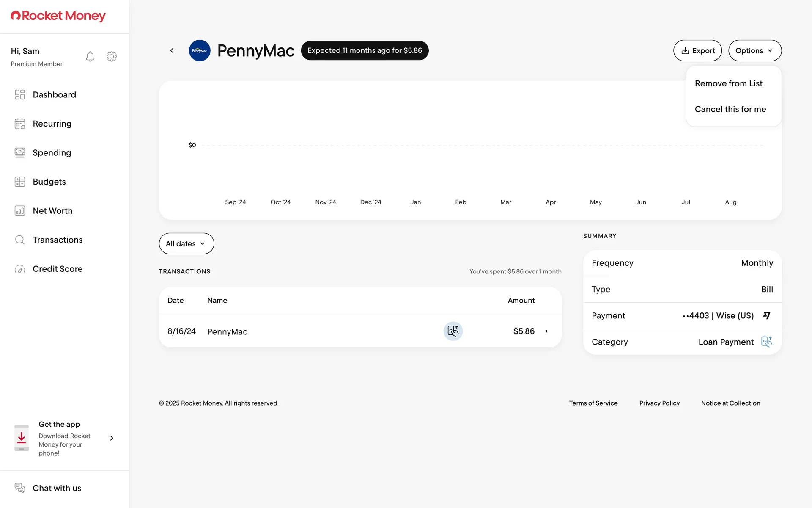Image resolution: width=812 pixels, height=508 pixels.
Task: Expand the All dates filter dropdown
Action: 186,243
